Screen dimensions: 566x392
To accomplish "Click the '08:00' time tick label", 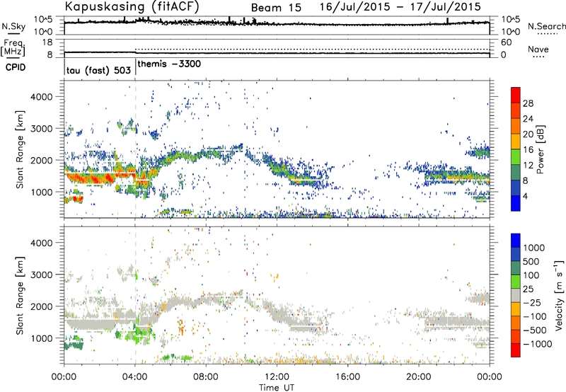I will [206, 377].
